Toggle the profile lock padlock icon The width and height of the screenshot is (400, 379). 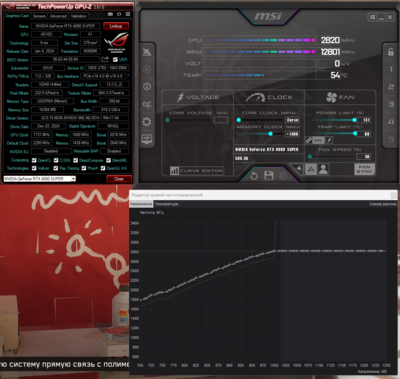391,52
